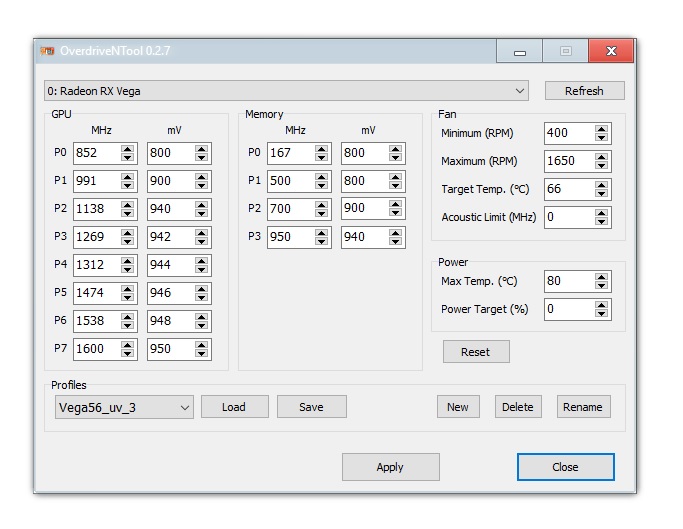Increase GPU P1 MHz with up arrow
Viewport: 683px width, 529px height.
pos(128,177)
